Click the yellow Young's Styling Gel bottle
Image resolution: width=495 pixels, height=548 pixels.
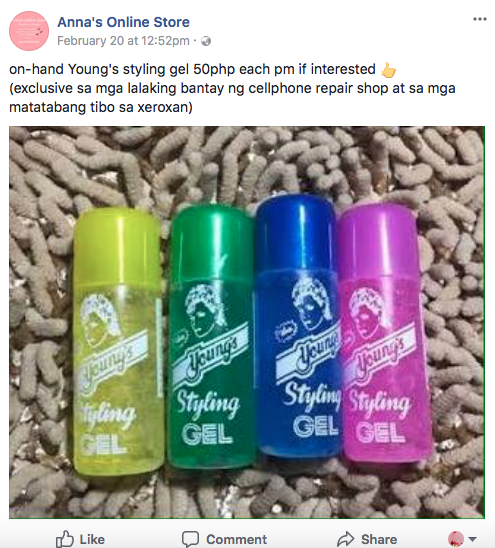tap(118, 341)
